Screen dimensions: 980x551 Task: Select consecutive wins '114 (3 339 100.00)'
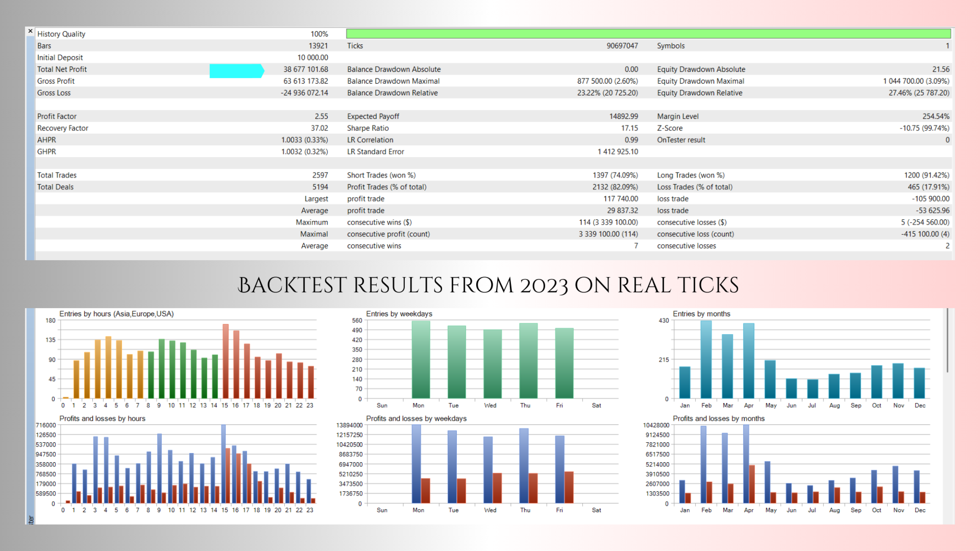coord(608,222)
